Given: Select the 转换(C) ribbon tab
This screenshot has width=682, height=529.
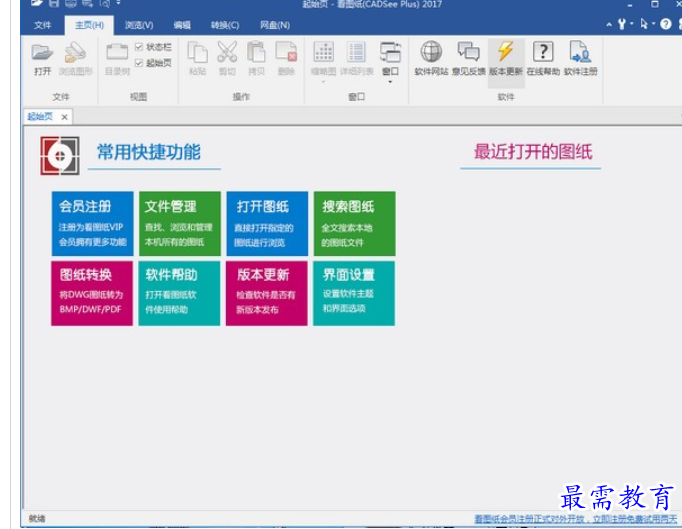Looking at the screenshot, I should click(x=225, y=25).
